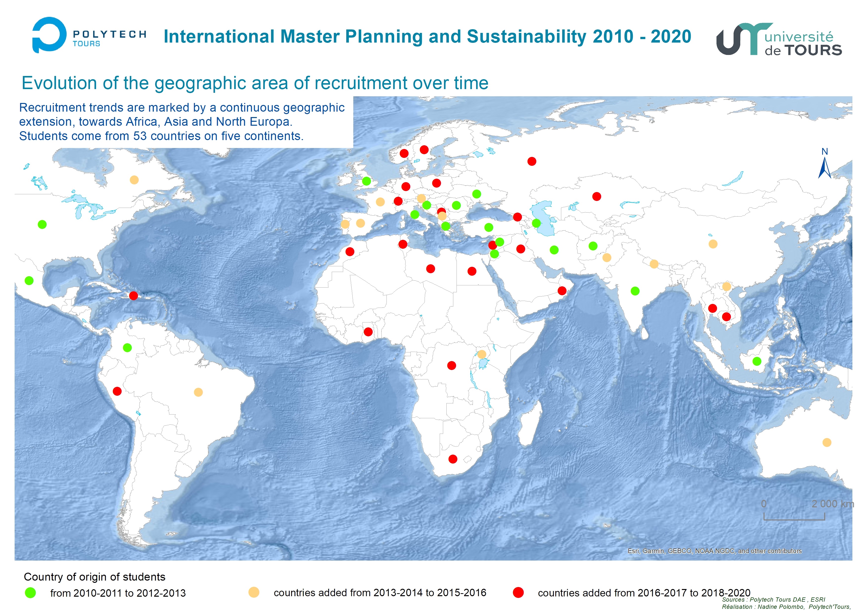
Task: Click the 'Réalisation : Nadine Polombo' credit
Action: 786,607
